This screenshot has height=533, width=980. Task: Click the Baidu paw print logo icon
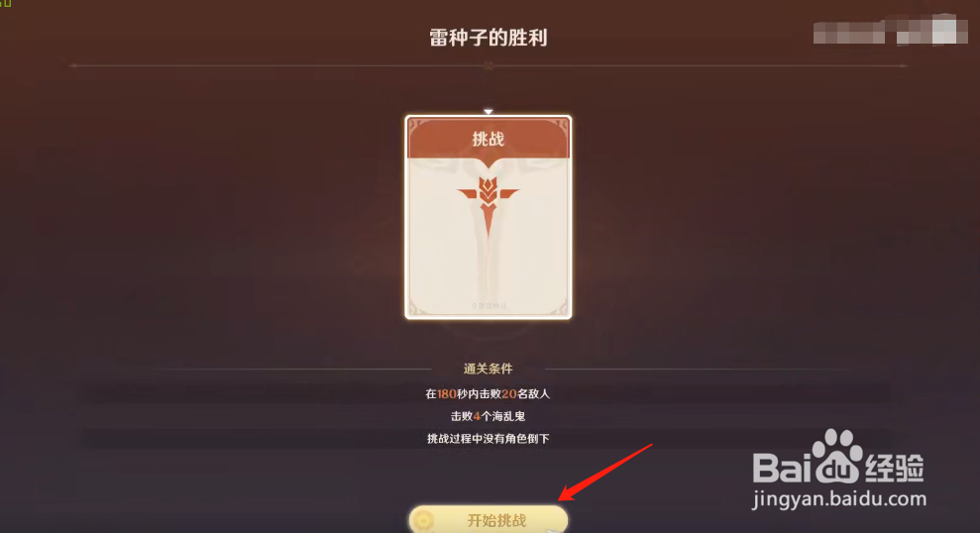click(837, 456)
